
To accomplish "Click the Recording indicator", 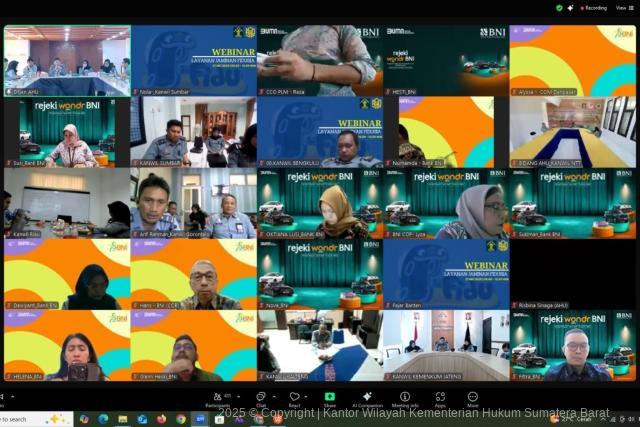I will tap(594, 7).
